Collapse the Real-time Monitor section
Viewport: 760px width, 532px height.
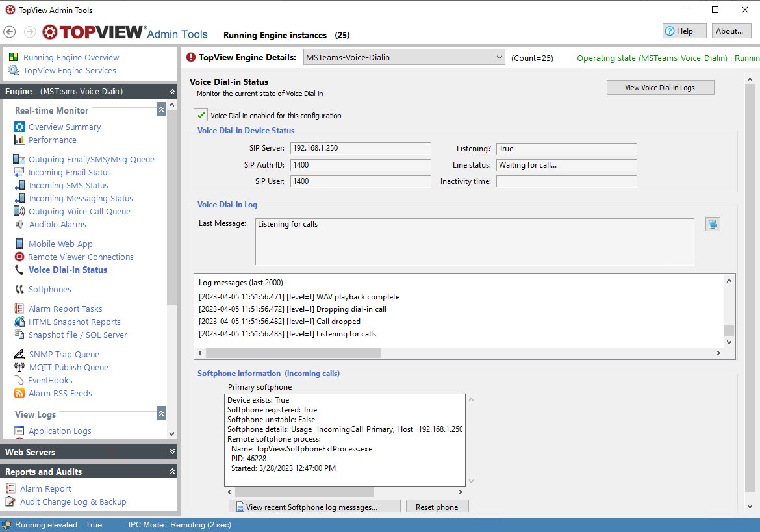161,110
